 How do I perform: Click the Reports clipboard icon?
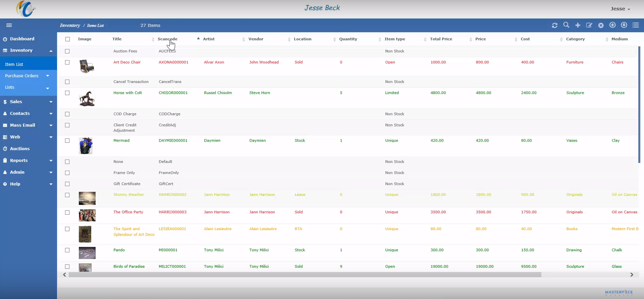pyautogui.click(x=5, y=161)
